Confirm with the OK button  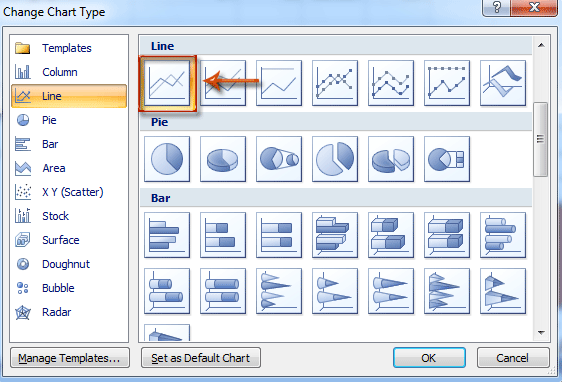point(429,358)
